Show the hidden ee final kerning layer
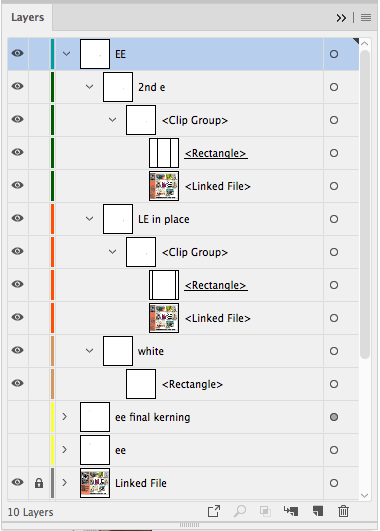Screen dimensions: 380x531 tap(18, 417)
